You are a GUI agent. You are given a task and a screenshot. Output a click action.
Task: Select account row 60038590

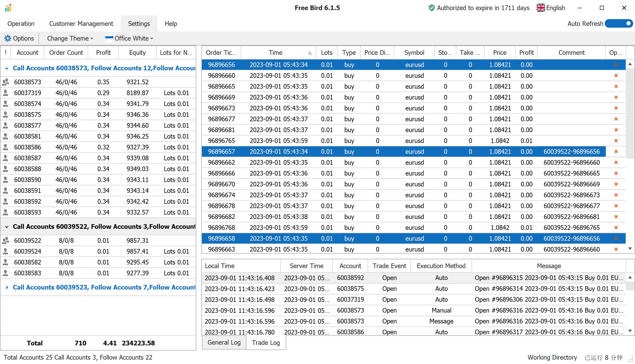click(98, 180)
